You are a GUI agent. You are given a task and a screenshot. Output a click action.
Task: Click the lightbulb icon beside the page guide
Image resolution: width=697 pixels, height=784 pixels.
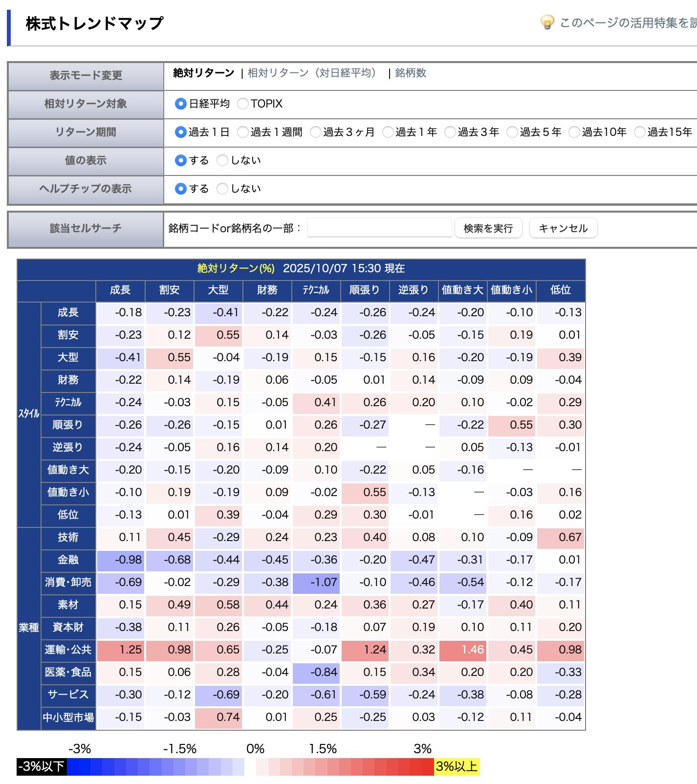coord(547,22)
